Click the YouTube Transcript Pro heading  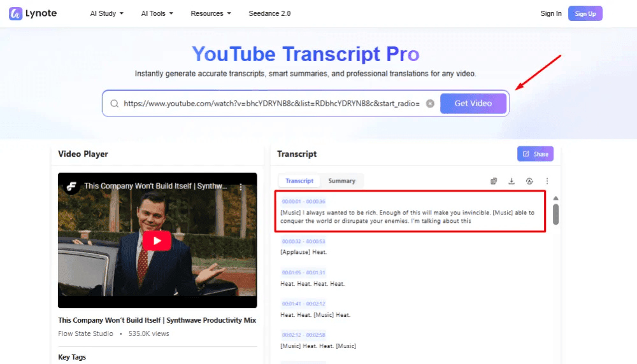coord(306,54)
